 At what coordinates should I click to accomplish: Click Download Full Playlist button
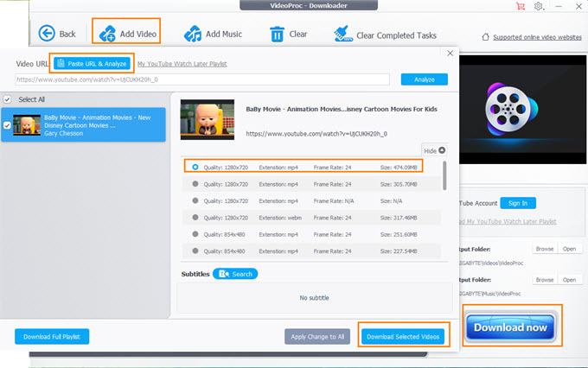[x=52, y=337]
